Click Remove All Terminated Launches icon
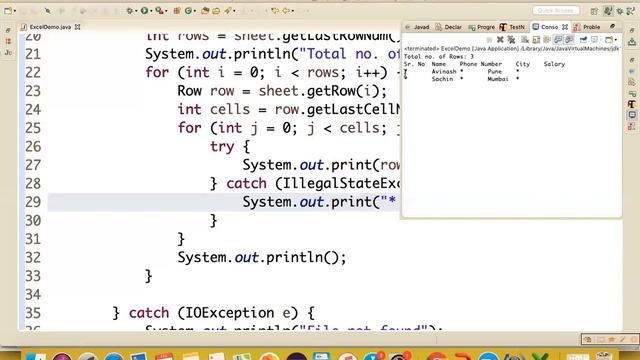The image size is (640, 360). point(511,40)
